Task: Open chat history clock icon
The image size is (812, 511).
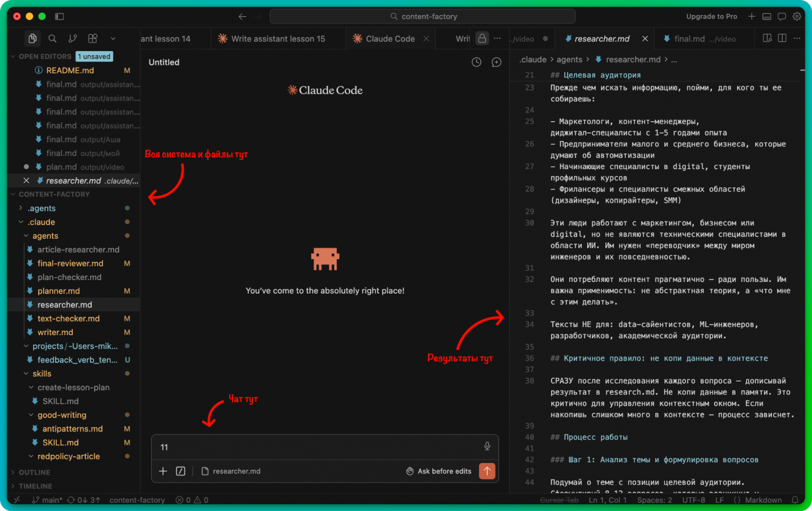Action: click(476, 62)
